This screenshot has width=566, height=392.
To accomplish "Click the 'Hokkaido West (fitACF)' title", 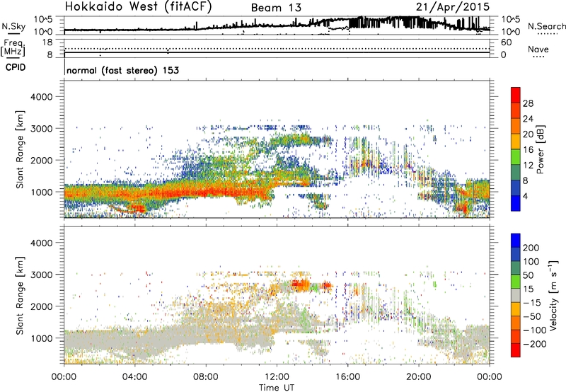I will [x=138, y=7].
